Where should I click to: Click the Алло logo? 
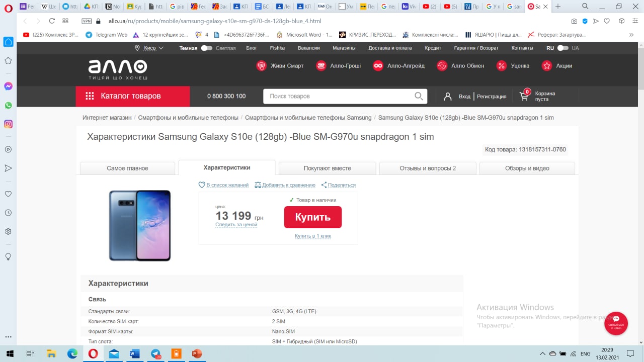(x=118, y=69)
